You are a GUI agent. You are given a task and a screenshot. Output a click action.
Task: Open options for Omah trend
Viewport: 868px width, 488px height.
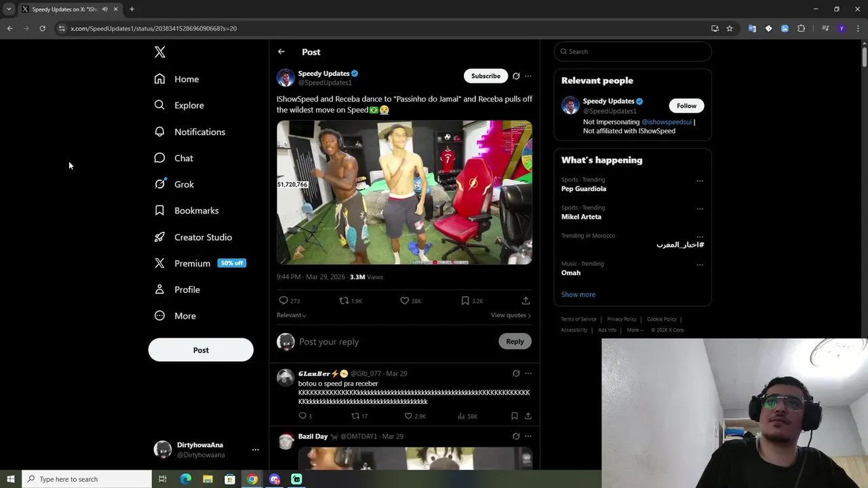click(700, 264)
